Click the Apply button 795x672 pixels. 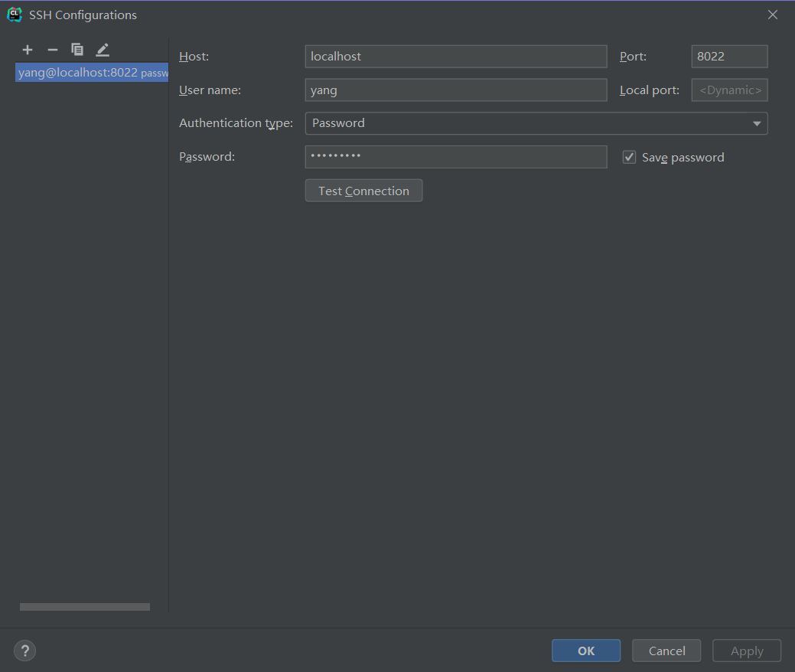point(746,651)
